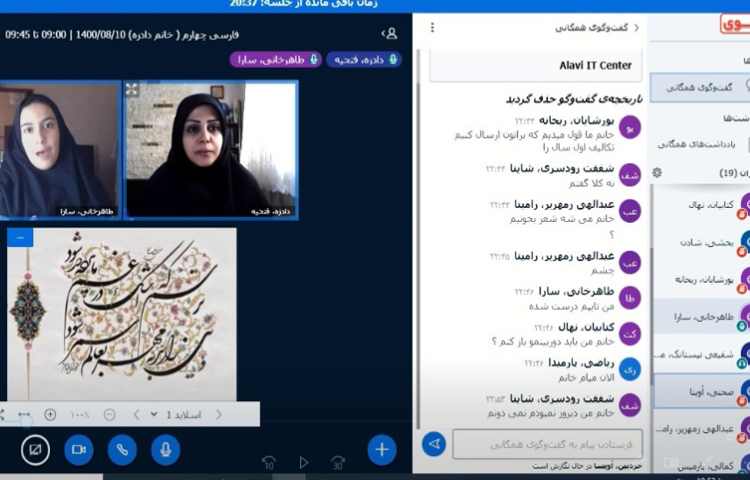Select user پورشایان، ریحانه in the user list
The image size is (750, 480).
tap(701, 280)
